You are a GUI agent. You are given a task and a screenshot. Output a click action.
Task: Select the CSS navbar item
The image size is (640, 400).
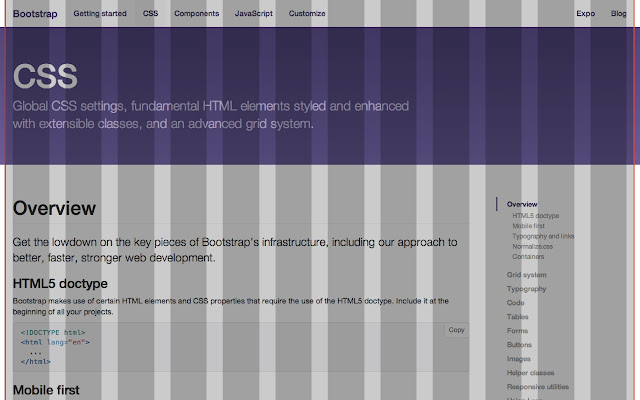click(x=150, y=13)
